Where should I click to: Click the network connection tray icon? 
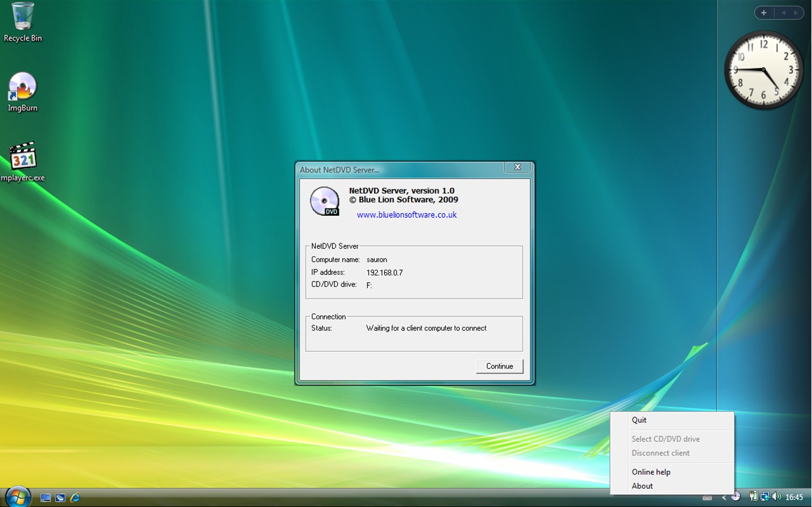765,496
